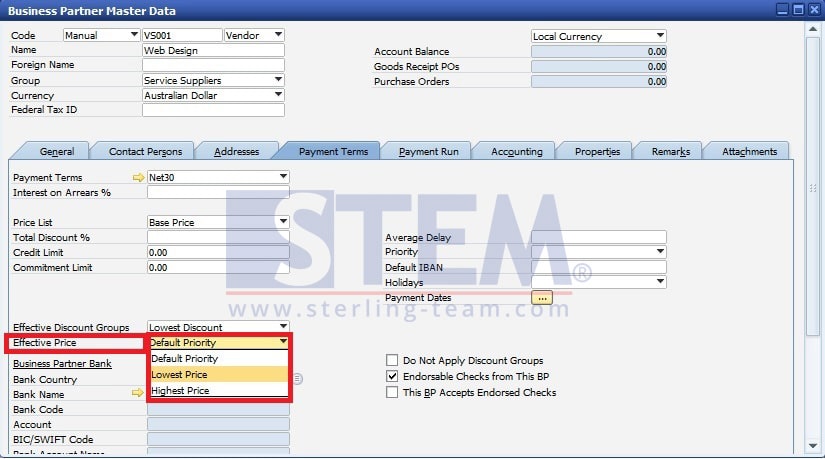This screenshot has height=459, width=825.
Task: Open the Attachments tab
Action: (x=749, y=152)
